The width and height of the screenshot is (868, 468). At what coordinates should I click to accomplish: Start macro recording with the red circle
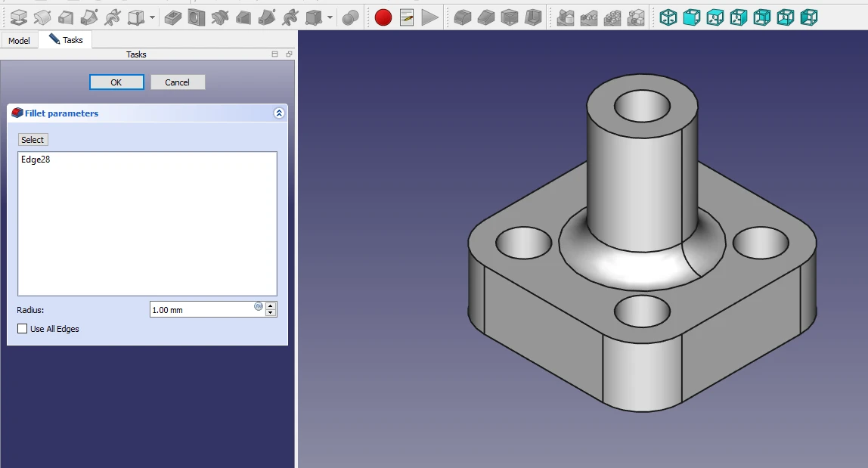(x=383, y=17)
